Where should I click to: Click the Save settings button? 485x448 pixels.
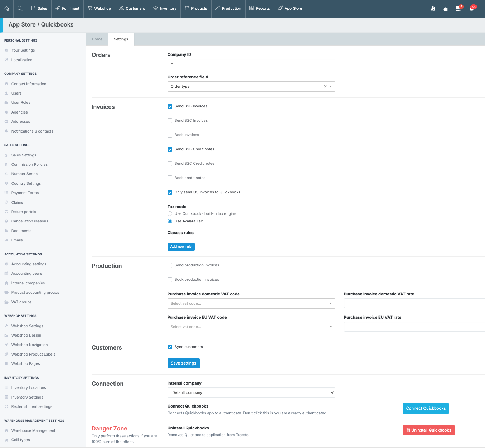coord(183,363)
